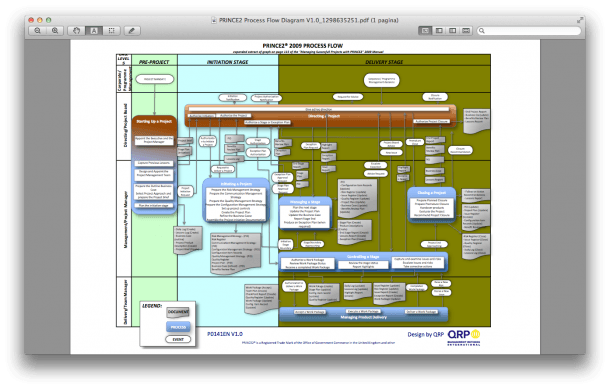
Task: Click the Managing Product Delivery bar
Action: (363, 314)
